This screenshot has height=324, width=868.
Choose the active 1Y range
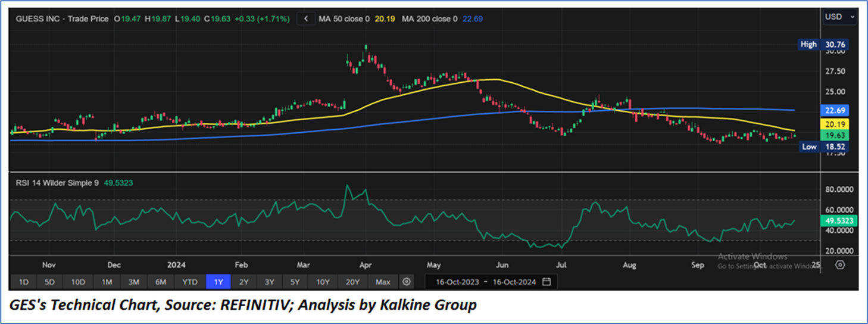(x=218, y=282)
